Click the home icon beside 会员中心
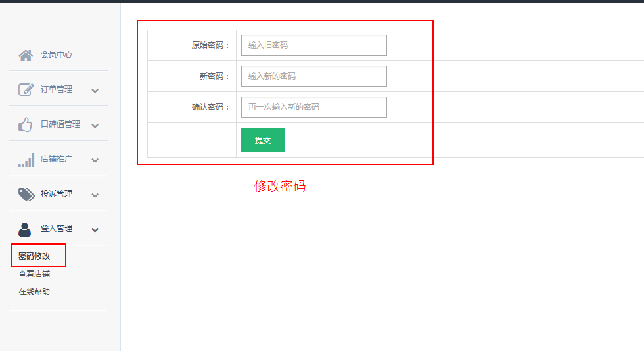644x351 pixels. click(26, 55)
